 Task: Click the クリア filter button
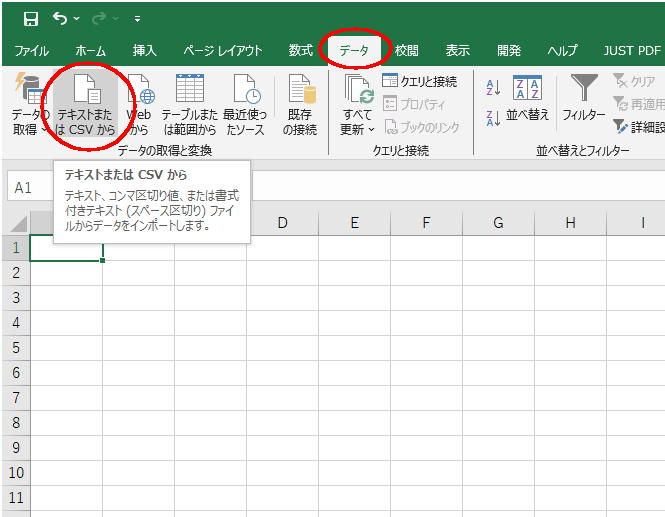coord(635,81)
